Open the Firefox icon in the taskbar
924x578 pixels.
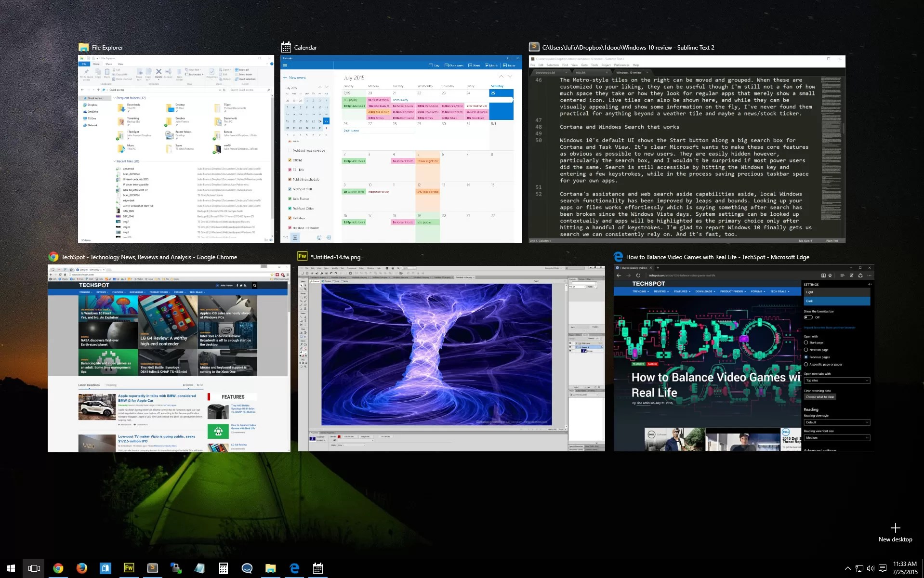(x=81, y=568)
